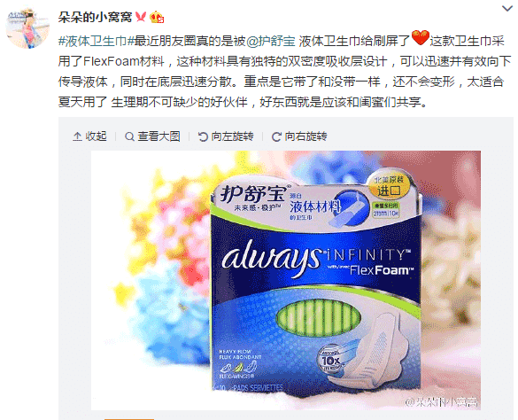Click the 护舒宝 logo on the package
This screenshot has width=518, height=420.
point(253,193)
